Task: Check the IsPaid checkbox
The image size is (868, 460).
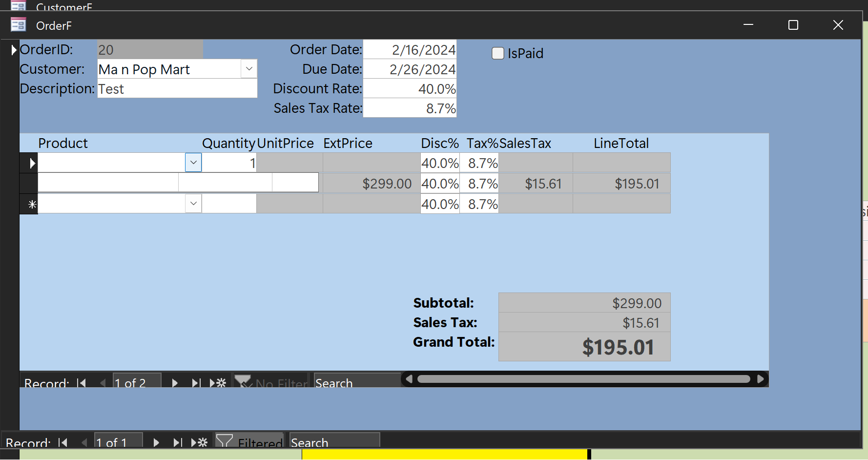Action: tap(497, 53)
